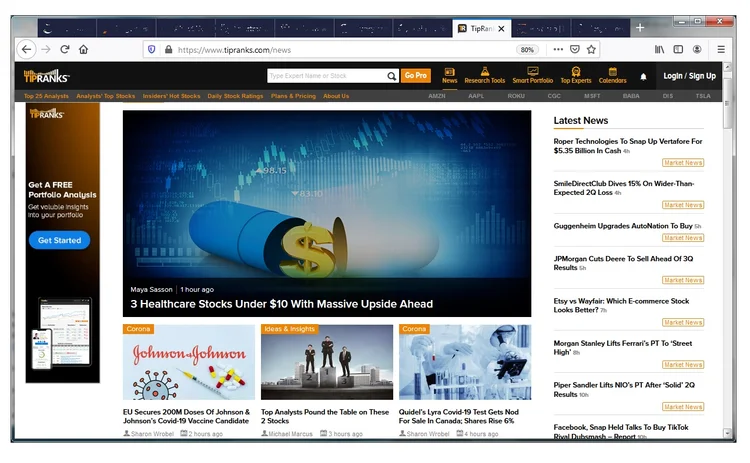
Task: Open the Firefox hamburger menu
Action: tap(721, 49)
